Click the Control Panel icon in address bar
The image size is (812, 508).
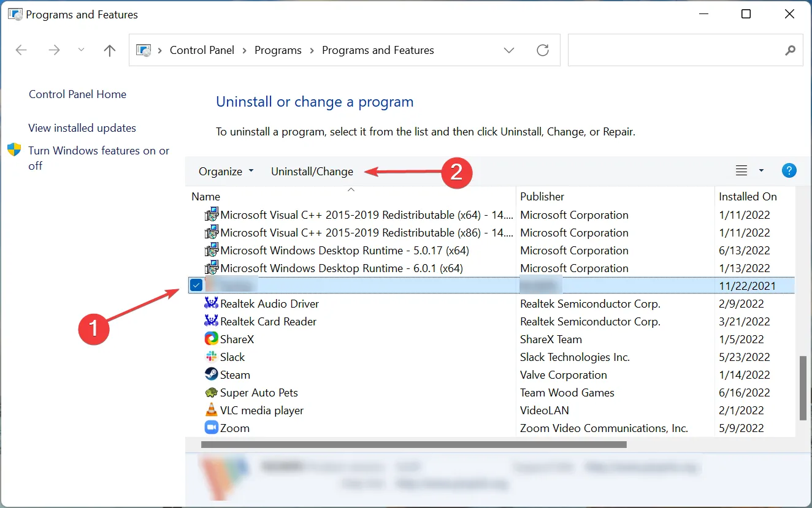click(144, 50)
